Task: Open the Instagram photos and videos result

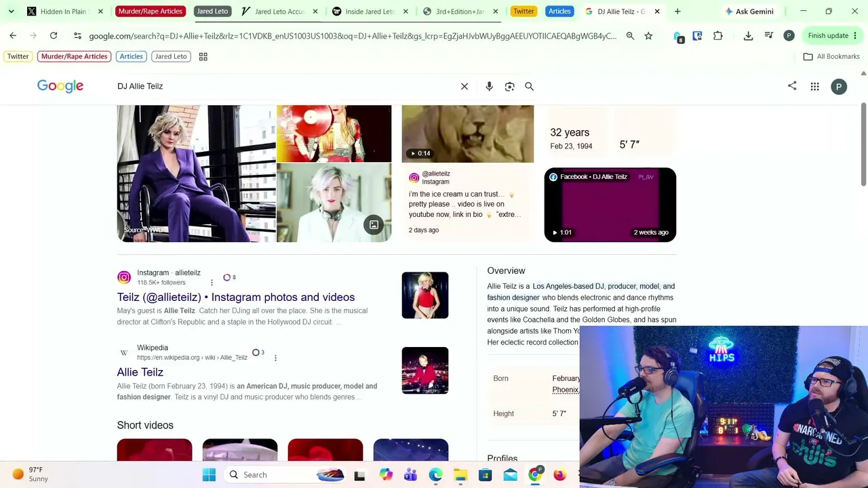Action: (x=236, y=298)
